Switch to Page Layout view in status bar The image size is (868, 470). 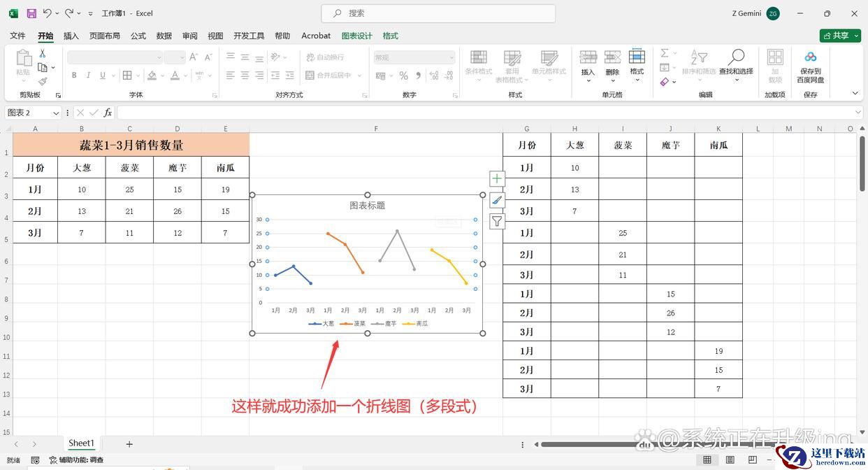coord(730,460)
